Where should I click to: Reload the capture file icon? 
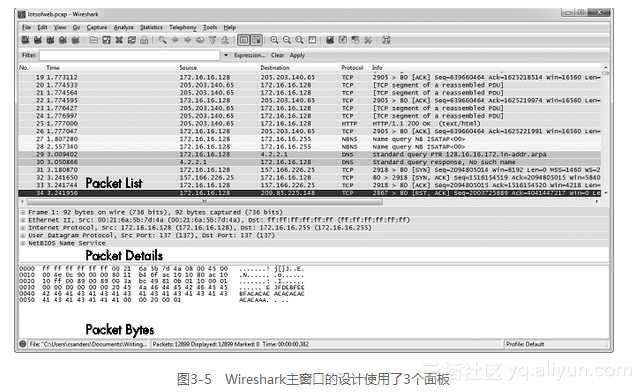point(132,40)
